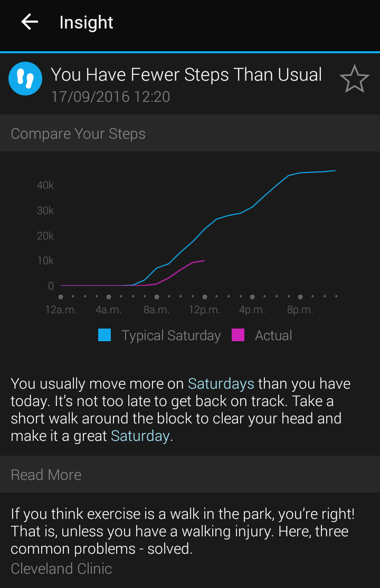This screenshot has height=588, width=380.
Task: Tap the You Have Fewer Steps headline
Action: coord(186,75)
